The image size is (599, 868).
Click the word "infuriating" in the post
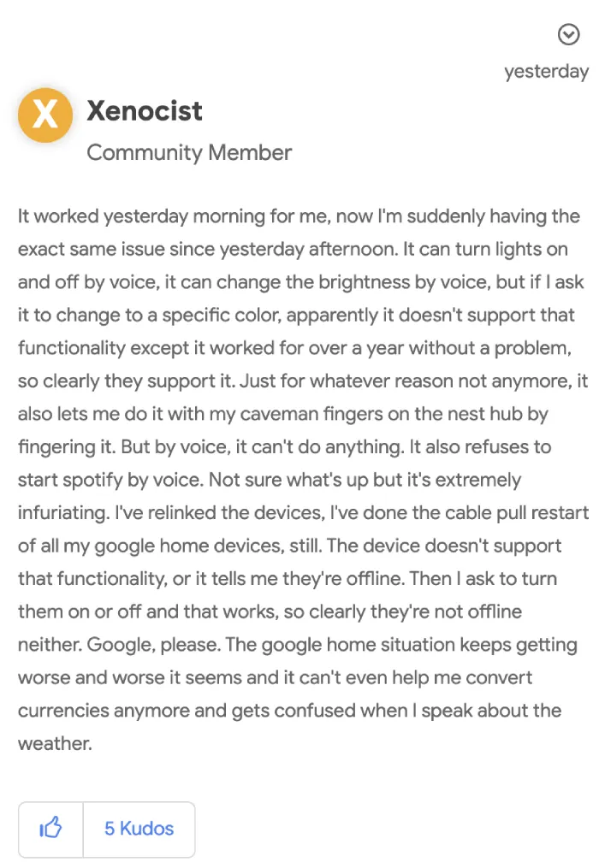(x=62, y=512)
